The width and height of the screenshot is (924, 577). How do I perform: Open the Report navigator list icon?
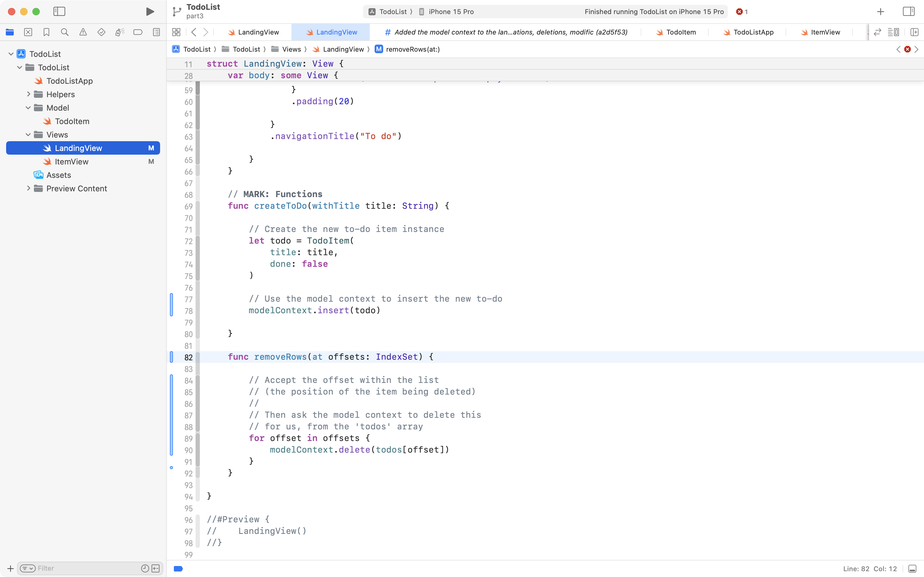(x=156, y=32)
